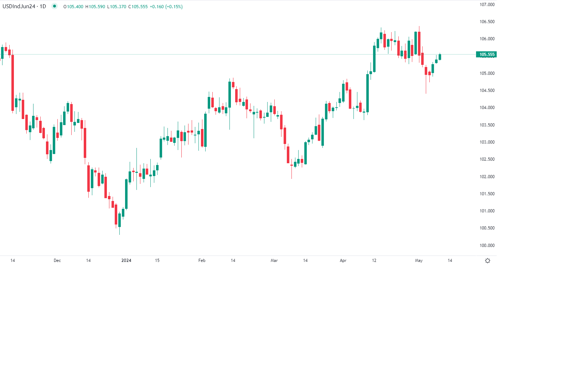Select the current price label 105.555
This screenshot has height=392, width=574.
click(486, 55)
